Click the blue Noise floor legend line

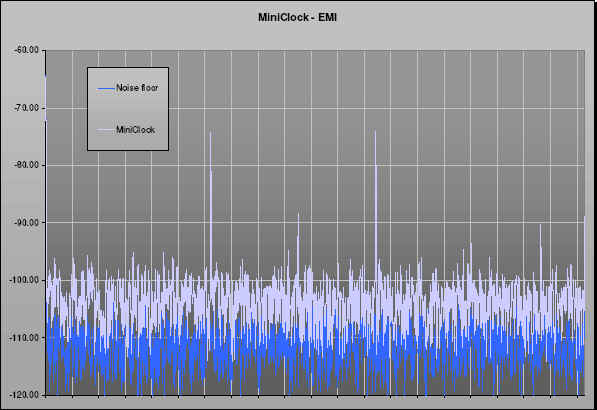coord(105,89)
